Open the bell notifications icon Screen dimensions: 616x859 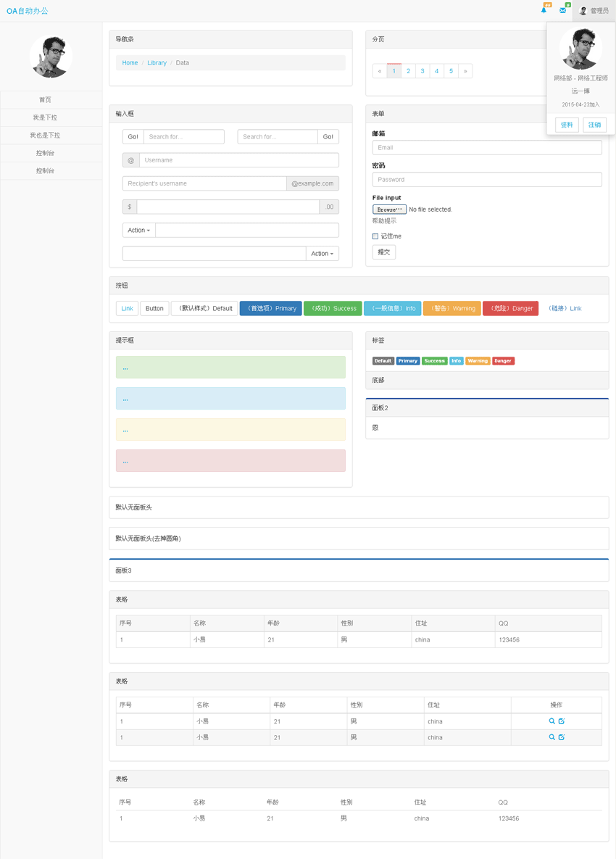pyautogui.click(x=544, y=10)
